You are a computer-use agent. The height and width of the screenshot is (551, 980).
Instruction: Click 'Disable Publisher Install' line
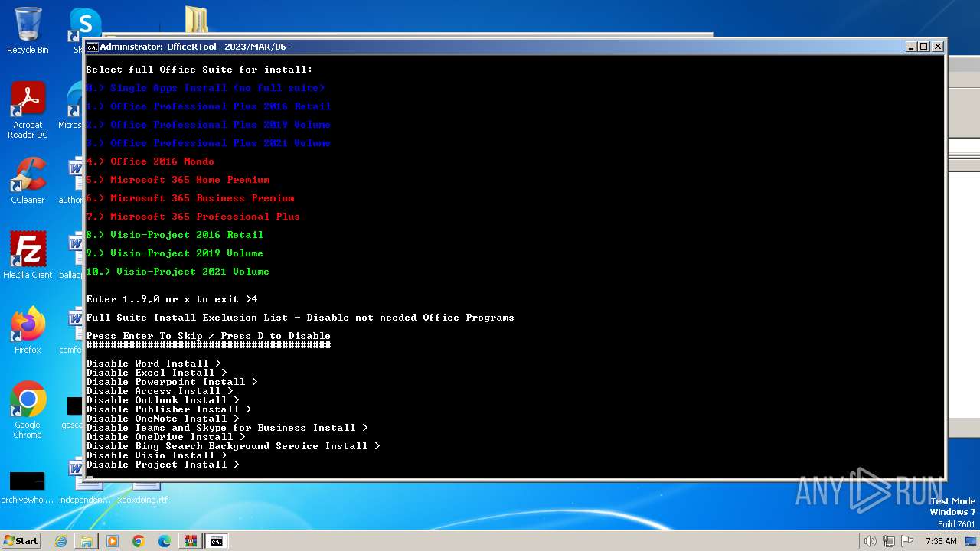point(168,409)
